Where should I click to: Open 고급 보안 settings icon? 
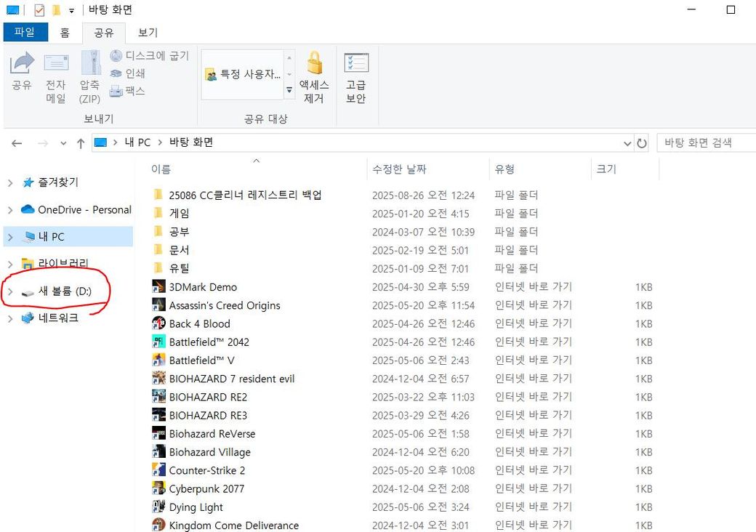(x=355, y=63)
